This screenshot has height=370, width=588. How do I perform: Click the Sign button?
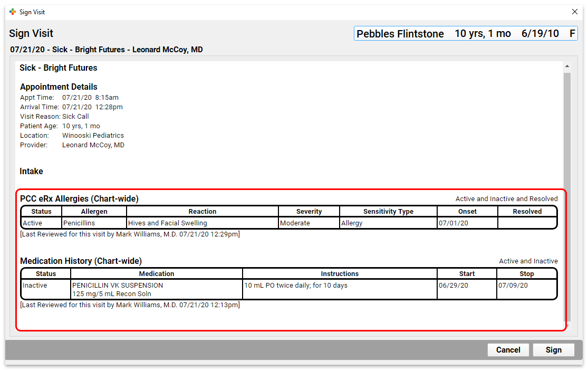(x=554, y=350)
